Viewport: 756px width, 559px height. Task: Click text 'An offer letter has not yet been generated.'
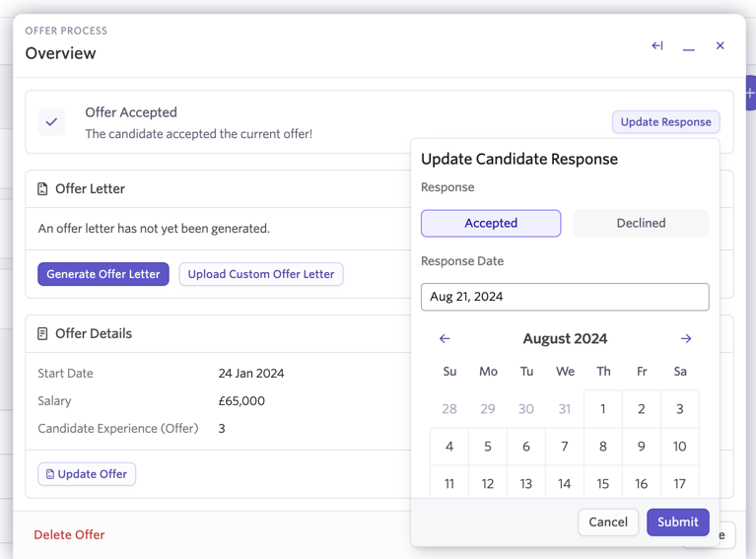coord(154,228)
